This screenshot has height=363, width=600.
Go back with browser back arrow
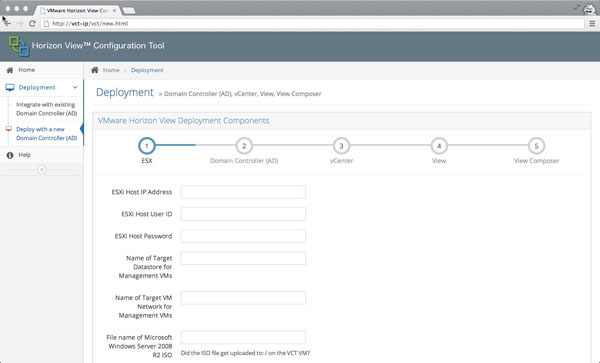[7, 24]
